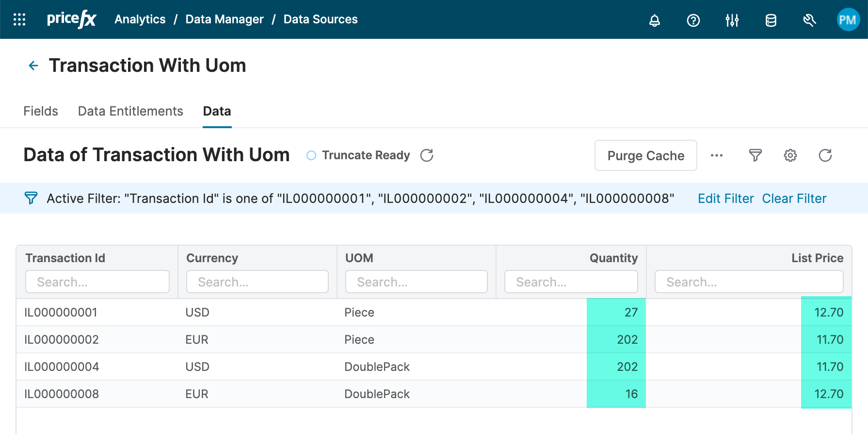Click quantity 202 in row IL000000002

point(627,339)
